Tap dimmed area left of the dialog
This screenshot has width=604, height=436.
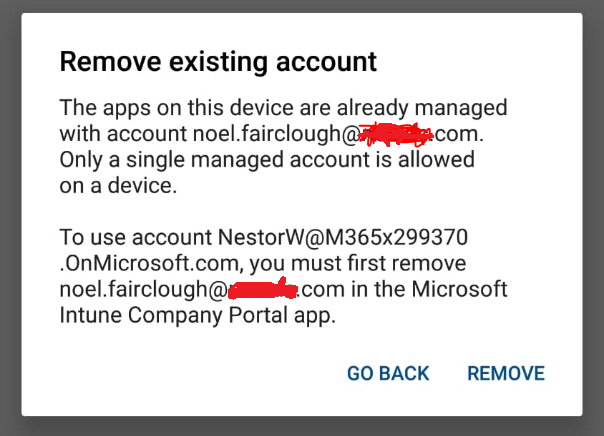click(10, 218)
